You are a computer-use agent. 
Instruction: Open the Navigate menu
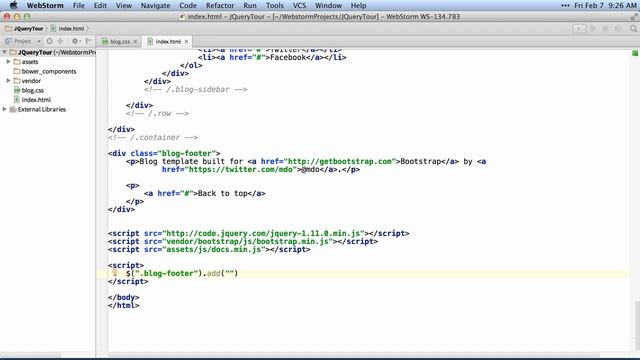click(x=156, y=5)
